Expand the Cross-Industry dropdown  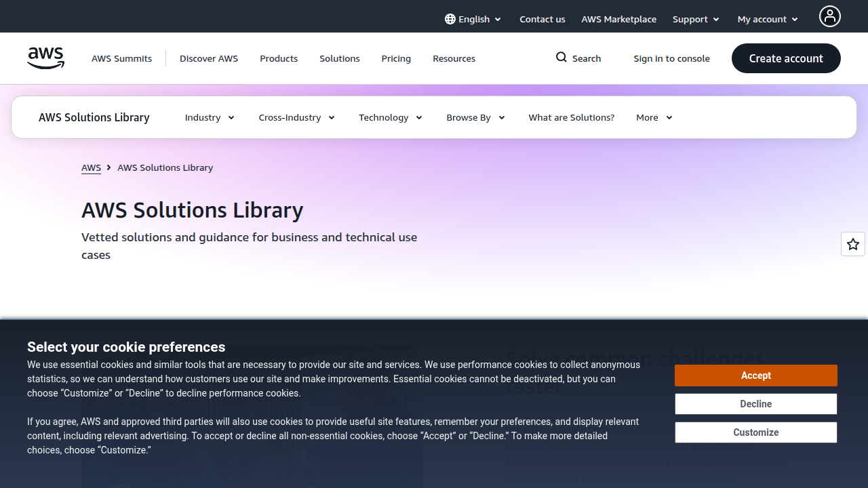point(297,117)
